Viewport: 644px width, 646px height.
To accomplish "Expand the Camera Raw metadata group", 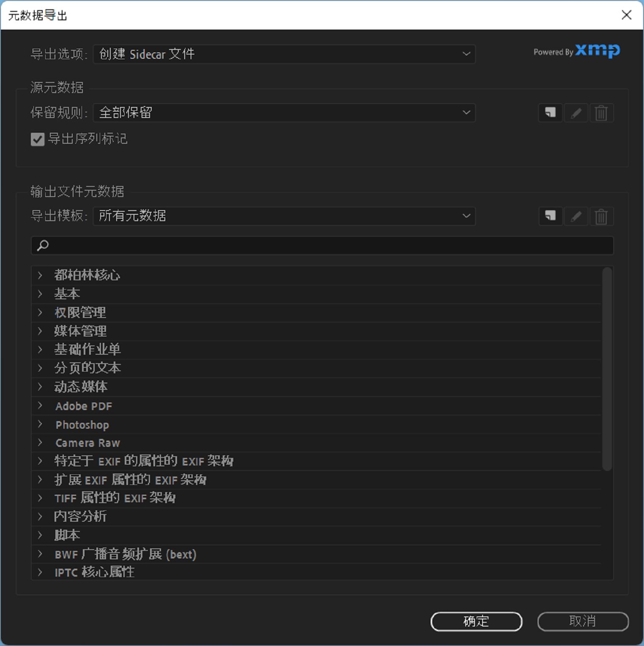I will [x=40, y=443].
